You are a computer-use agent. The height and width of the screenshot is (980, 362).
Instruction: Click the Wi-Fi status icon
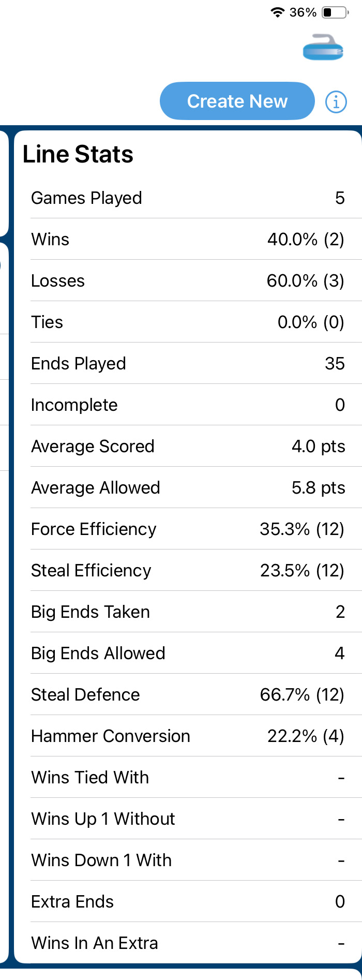coord(278,12)
